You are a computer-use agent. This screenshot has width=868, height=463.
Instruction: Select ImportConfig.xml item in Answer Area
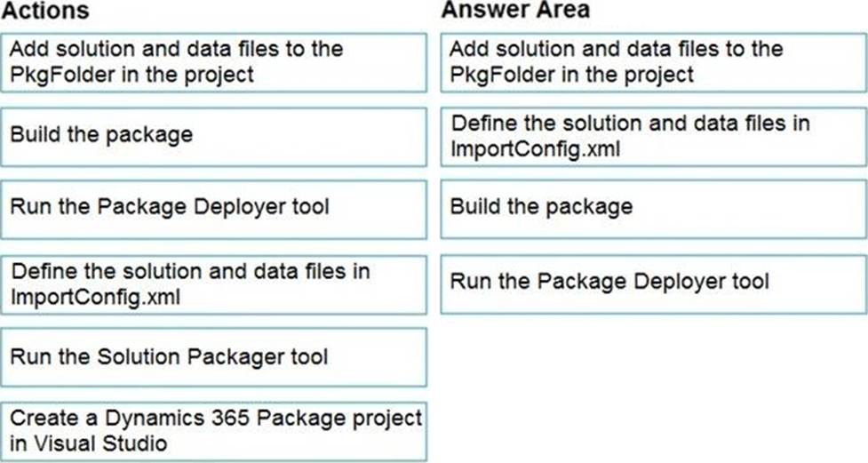653,137
